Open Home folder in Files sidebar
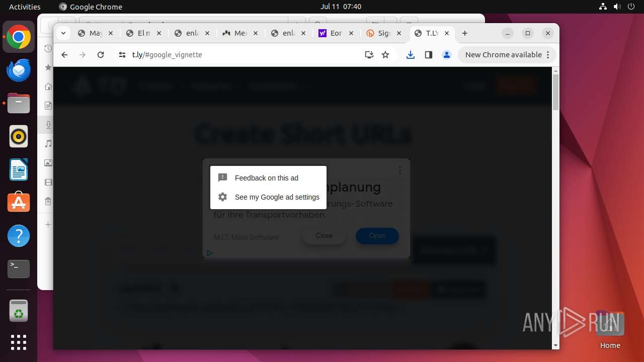This screenshot has width=644, height=362. 48,86
